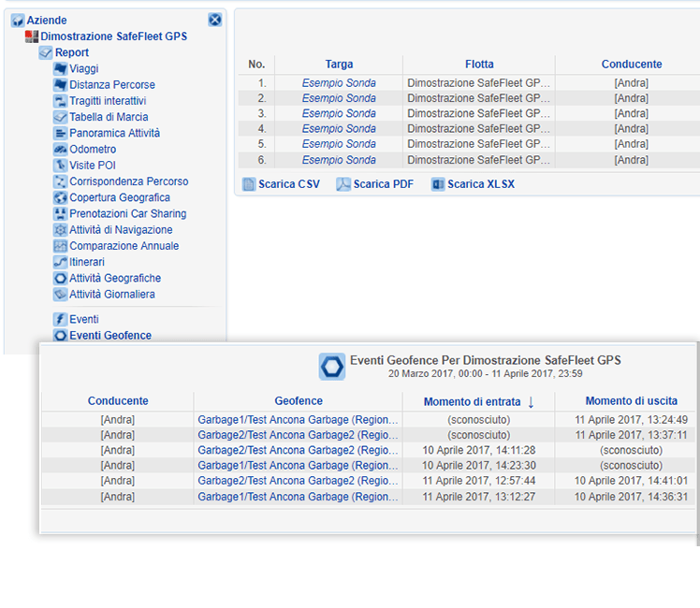Screen dimensions: 700x608
Task: Click the Eventi Geofence sidebar icon
Action: (x=60, y=336)
